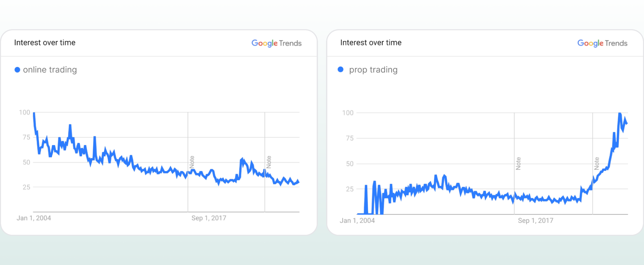644x265 pixels.
Task: Click the 100 axis label in online trading chart
Action: tap(24, 113)
